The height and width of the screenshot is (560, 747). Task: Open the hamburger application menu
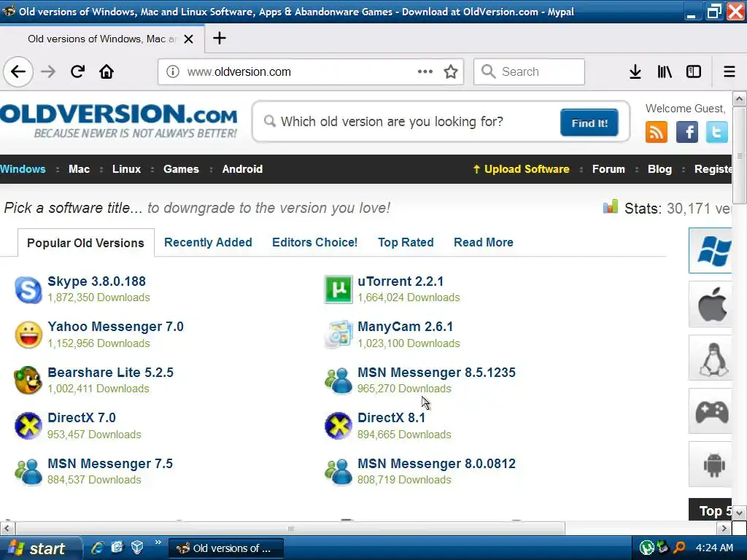point(729,72)
